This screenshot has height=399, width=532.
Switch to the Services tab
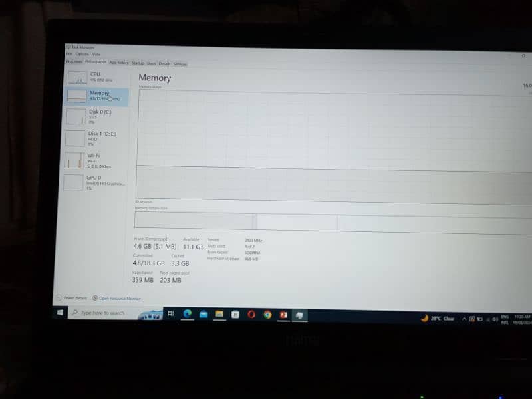(180, 64)
